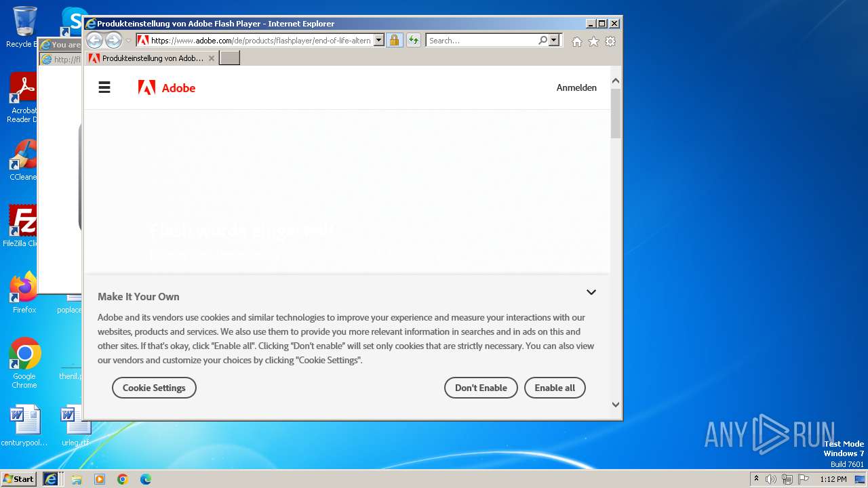Open the Action Center flag icon
This screenshot has height=488, width=868.
(804, 479)
